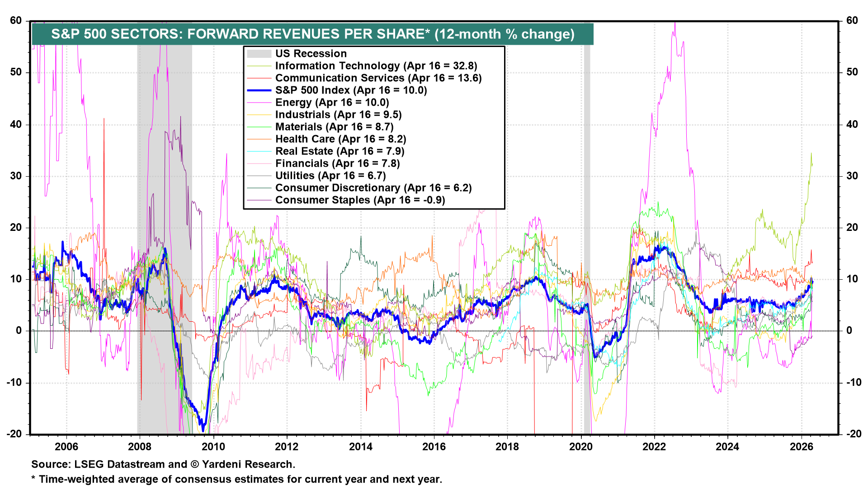Viewport: 868px width, 488px height.
Task: Click the 2020 x-axis year label
Action: coord(580,447)
